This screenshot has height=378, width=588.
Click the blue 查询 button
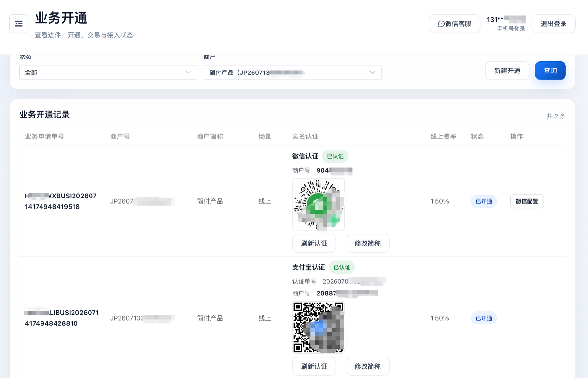(x=550, y=71)
